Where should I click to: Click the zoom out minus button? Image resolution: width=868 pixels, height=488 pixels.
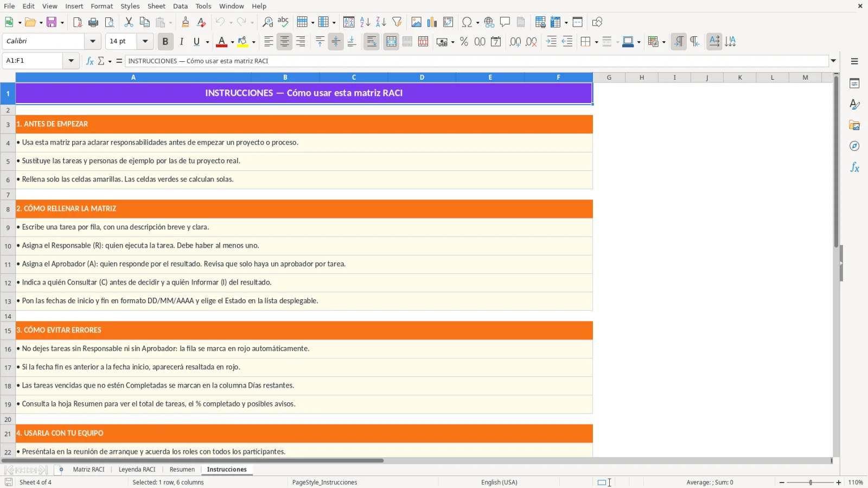click(x=782, y=482)
